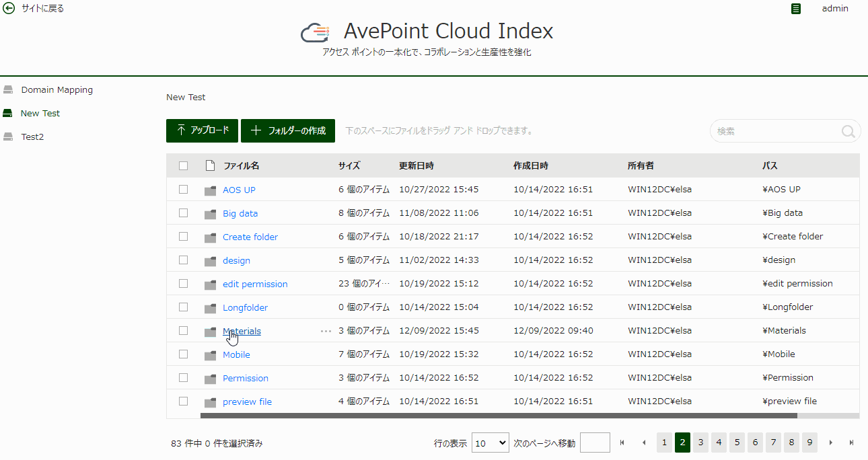Go to page 3
The width and height of the screenshot is (868, 460).
[701, 443]
